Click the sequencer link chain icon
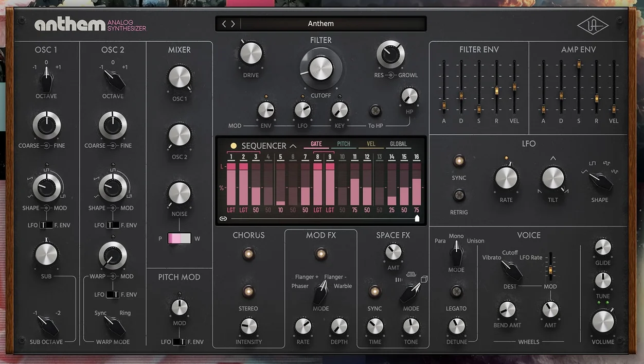Image resolution: width=644 pixels, height=364 pixels. pos(223,219)
